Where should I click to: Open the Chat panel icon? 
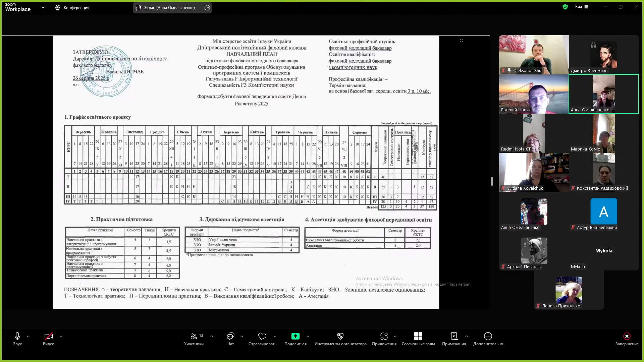click(230, 336)
